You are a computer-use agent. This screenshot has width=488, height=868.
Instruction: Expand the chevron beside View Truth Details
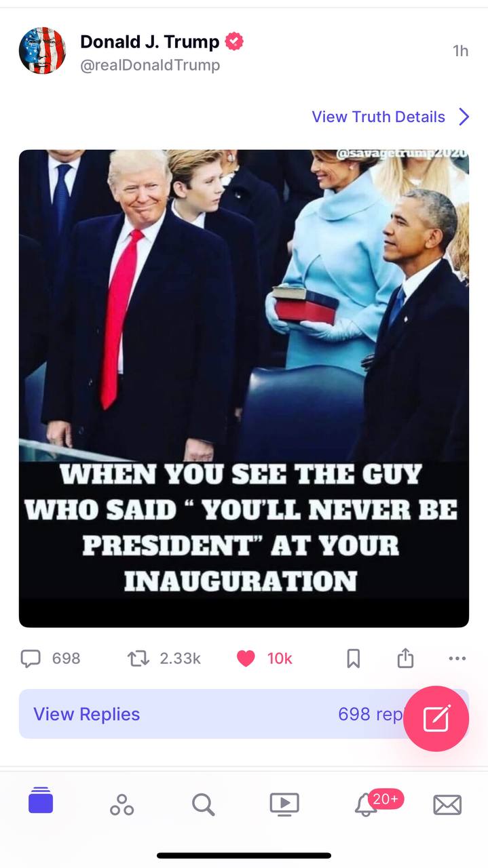[x=464, y=117]
